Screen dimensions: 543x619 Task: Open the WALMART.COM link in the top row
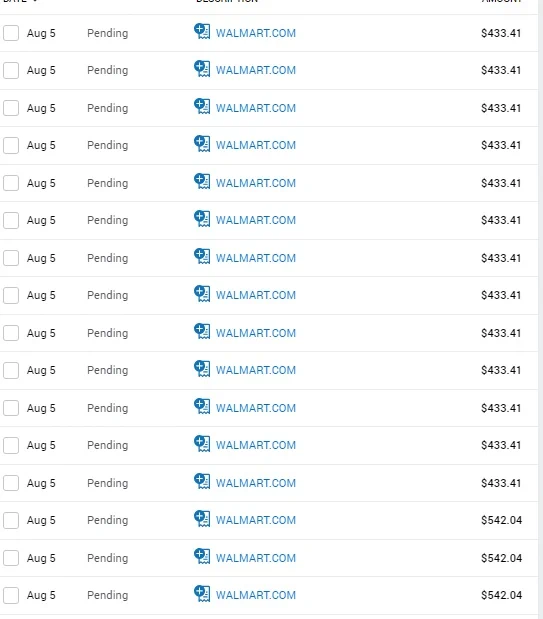pyautogui.click(x=256, y=33)
